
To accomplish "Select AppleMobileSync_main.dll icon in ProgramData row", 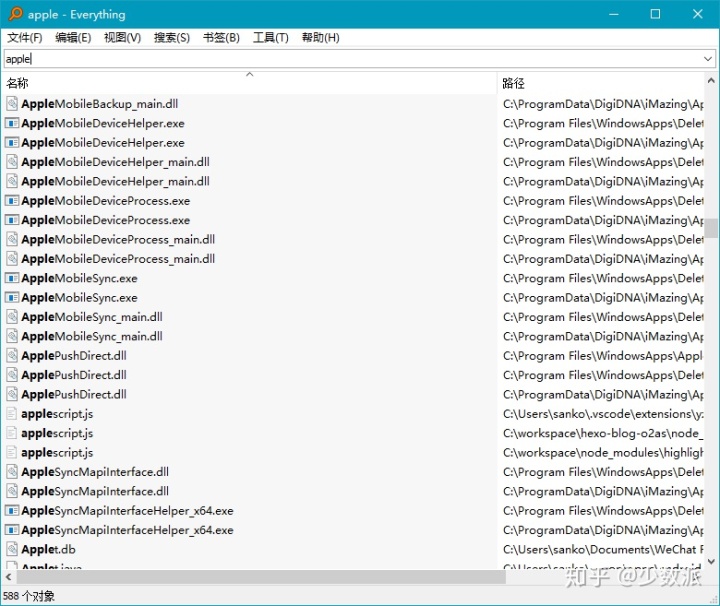I will pyautogui.click(x=12, y=336).
